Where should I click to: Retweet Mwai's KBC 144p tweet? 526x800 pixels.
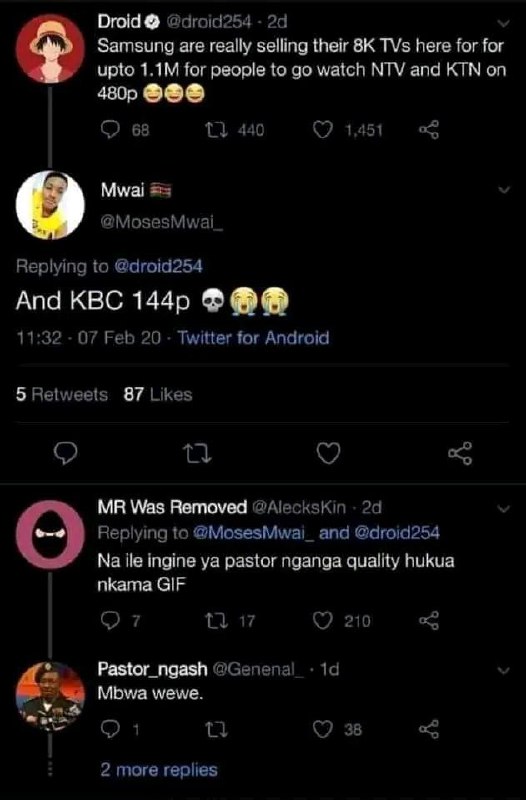(x=197, y=453)
